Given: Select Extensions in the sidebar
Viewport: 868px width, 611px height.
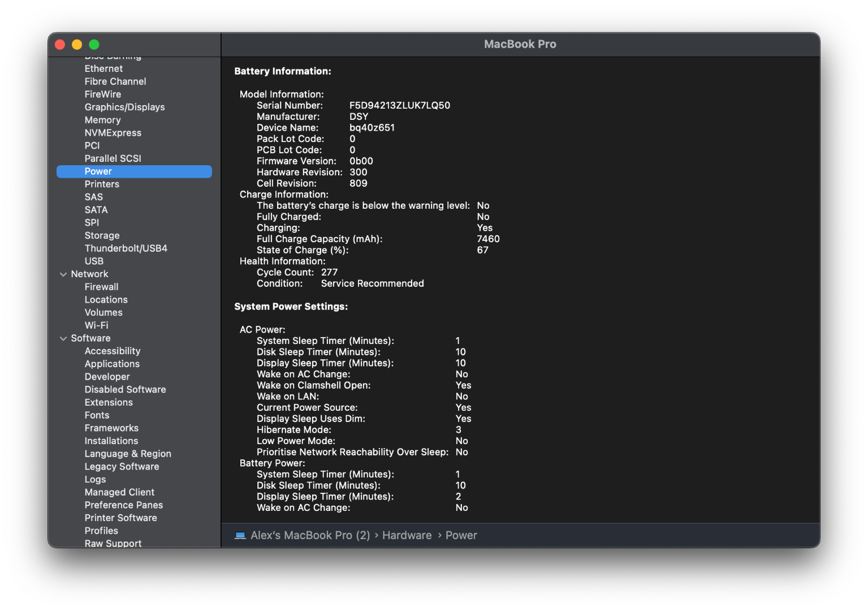Looking at the screenshot, I should (109, 402).
